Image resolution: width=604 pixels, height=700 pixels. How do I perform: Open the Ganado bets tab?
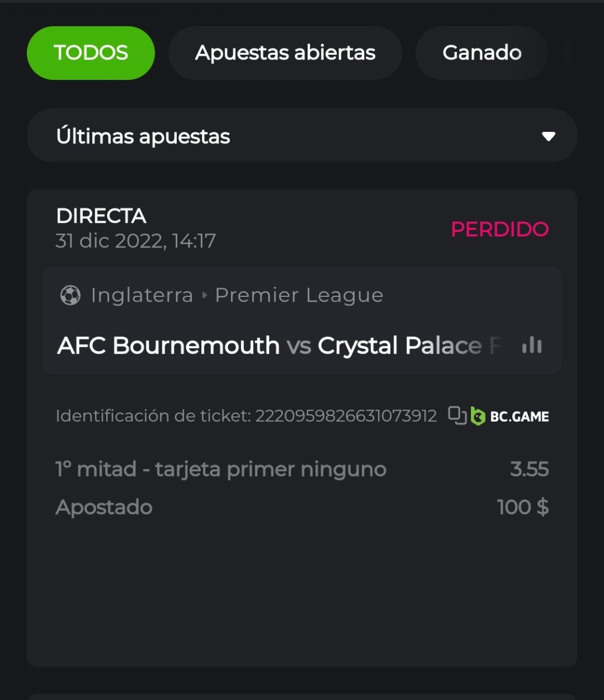tap(481, 53)
